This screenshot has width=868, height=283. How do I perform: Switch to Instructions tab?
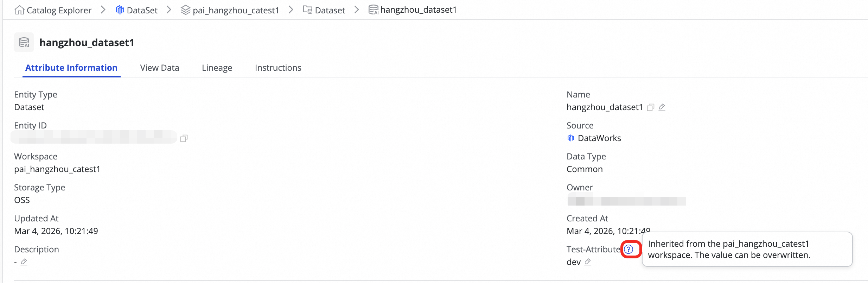(x=278, y=68)
